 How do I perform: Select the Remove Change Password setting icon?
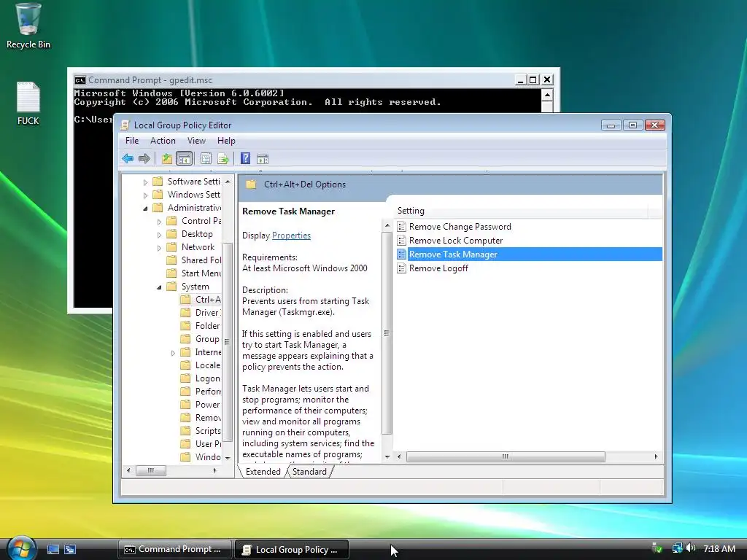coord(402,227)
